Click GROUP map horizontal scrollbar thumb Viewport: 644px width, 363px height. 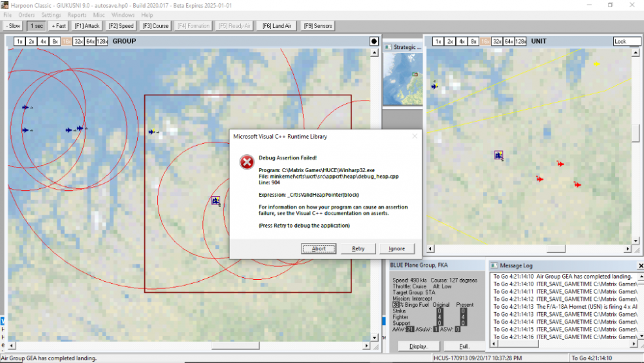pos(235,346)
